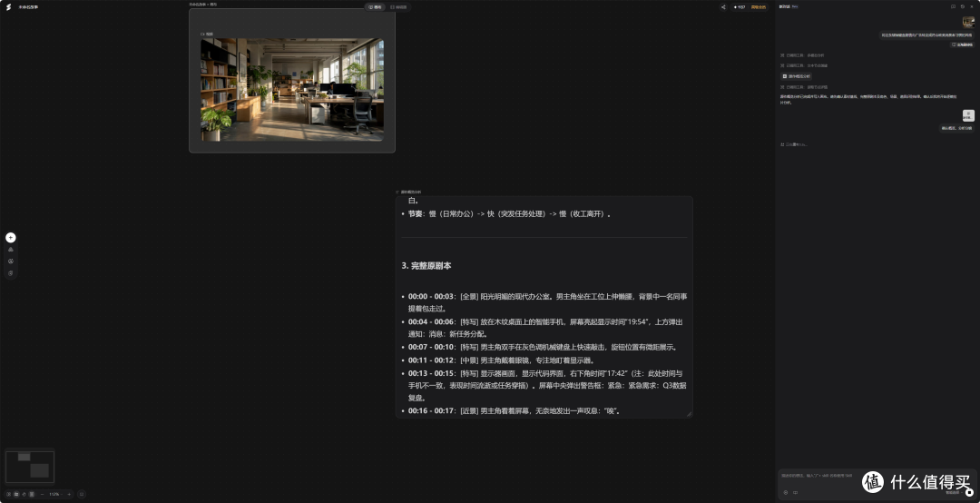Open the model selector dropdown in chat input
Screen dimensions: 980x503
[955, 492]
